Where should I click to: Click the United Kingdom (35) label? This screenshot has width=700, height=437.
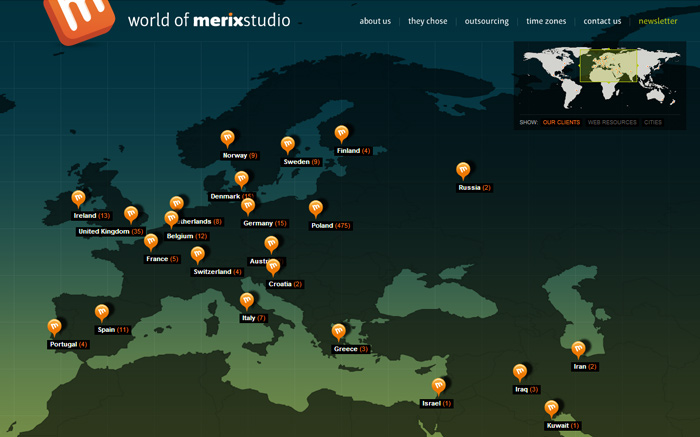tap(111, 232)
